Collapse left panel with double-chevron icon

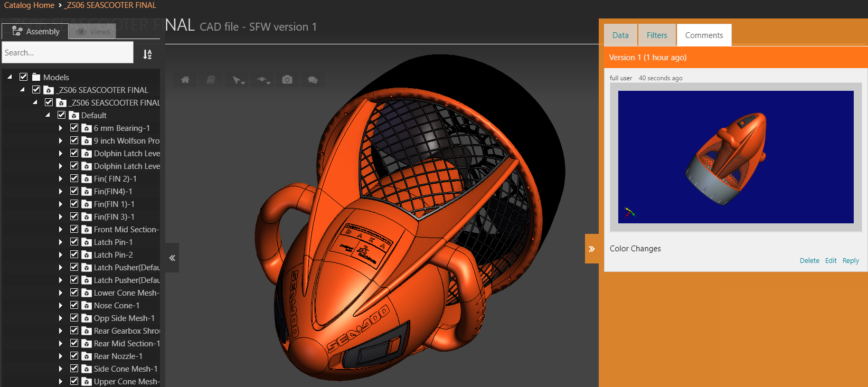coord(172,258)
